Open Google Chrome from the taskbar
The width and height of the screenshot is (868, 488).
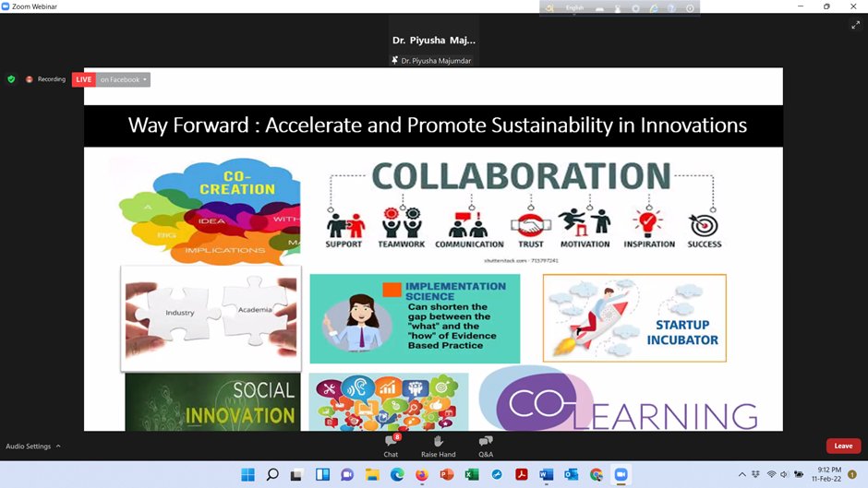[x=597, y=475]
